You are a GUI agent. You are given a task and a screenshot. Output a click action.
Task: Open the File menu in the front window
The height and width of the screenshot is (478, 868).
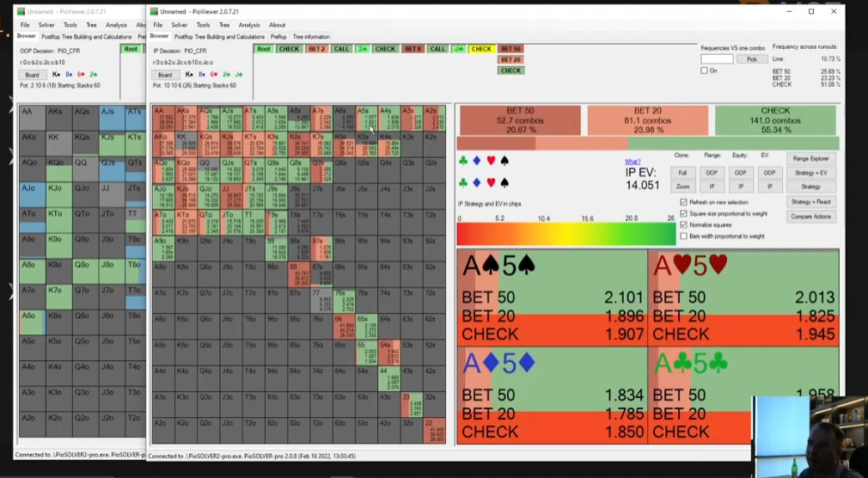coord(158,25)
